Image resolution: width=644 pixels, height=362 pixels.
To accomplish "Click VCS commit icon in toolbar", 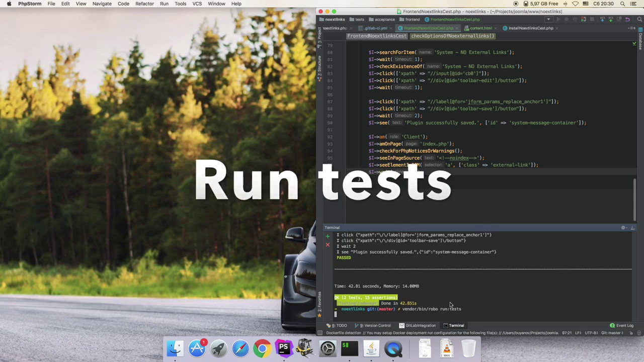I will pos(611,19).
